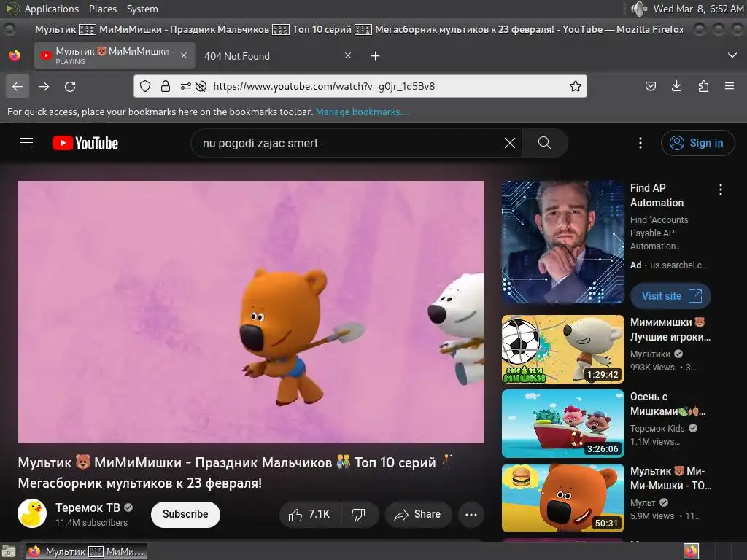Subscribe to Теремок ТВ channel

click(x=185, y=514)
